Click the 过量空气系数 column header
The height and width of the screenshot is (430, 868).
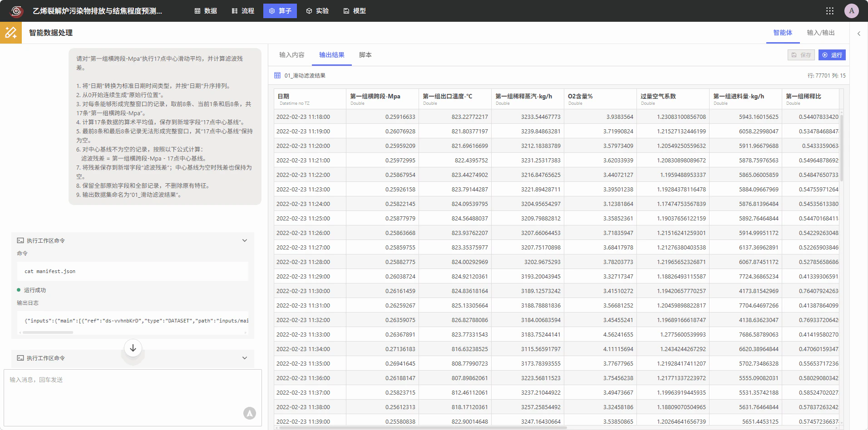(x=673, y=99)
